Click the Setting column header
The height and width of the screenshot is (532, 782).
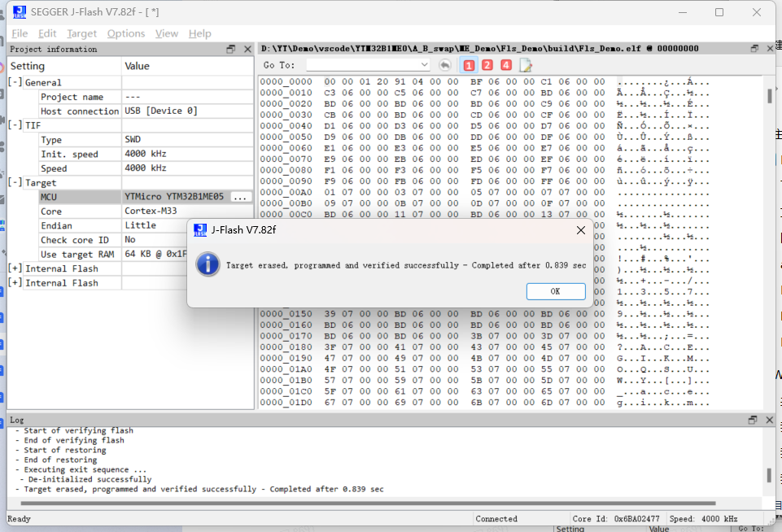click(x=28, y=66)
